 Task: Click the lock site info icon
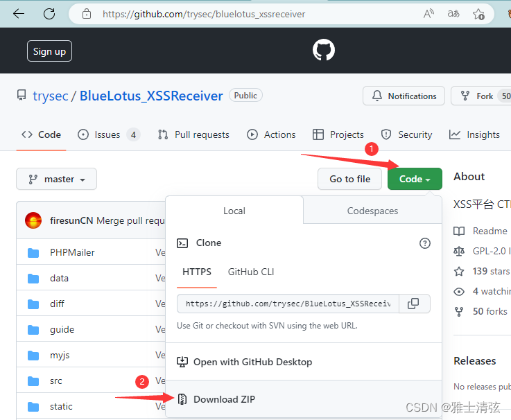(87, 14)
